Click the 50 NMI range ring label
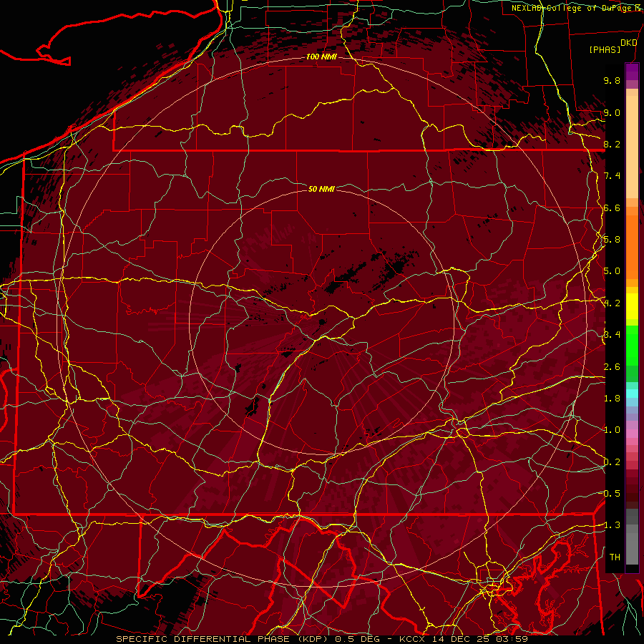This screenshot has height=644, width=644. 321,189
